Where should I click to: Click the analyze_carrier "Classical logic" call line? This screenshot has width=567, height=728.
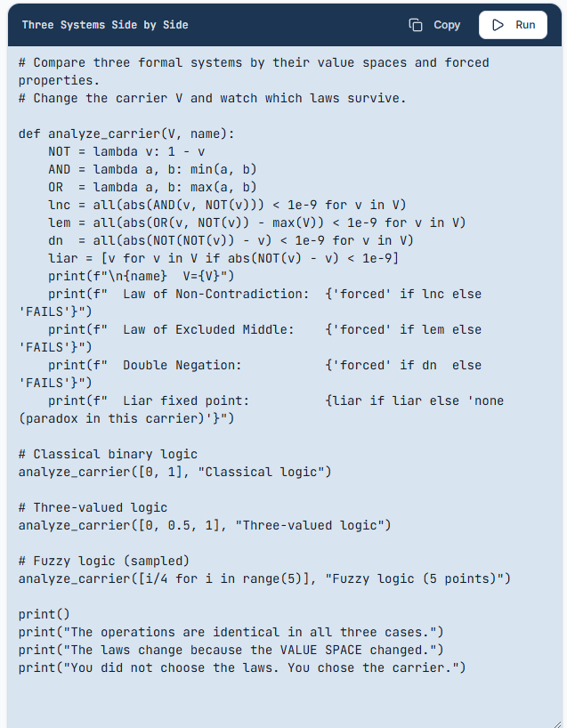pos(174,473)
